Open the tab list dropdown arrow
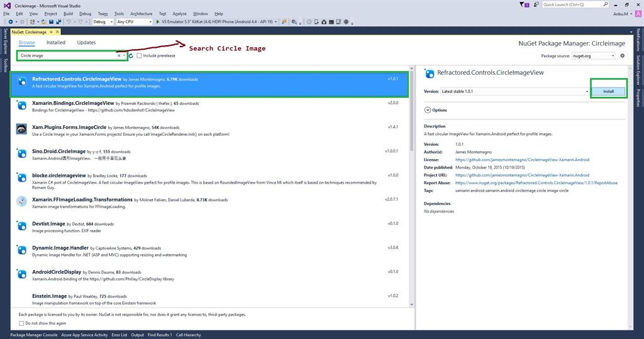 pyautogui.click(x=631, y=32)
